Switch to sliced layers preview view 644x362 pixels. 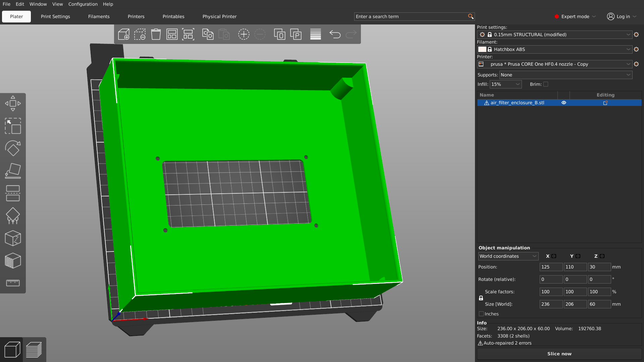click(34, 350)
